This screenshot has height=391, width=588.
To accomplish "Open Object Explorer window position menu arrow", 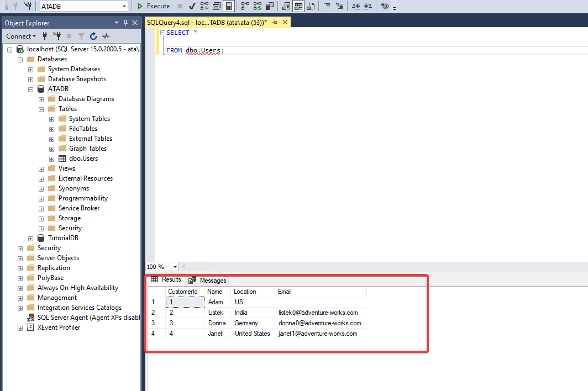I will 116,23.
